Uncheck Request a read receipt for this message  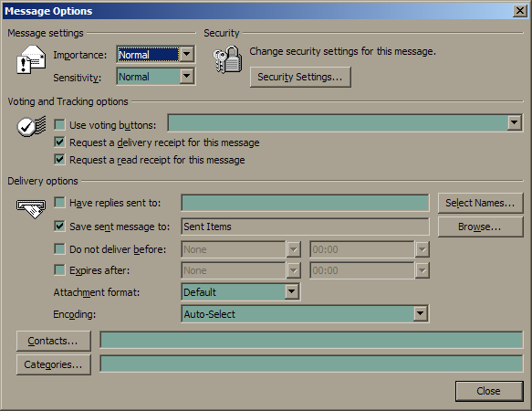59,159
